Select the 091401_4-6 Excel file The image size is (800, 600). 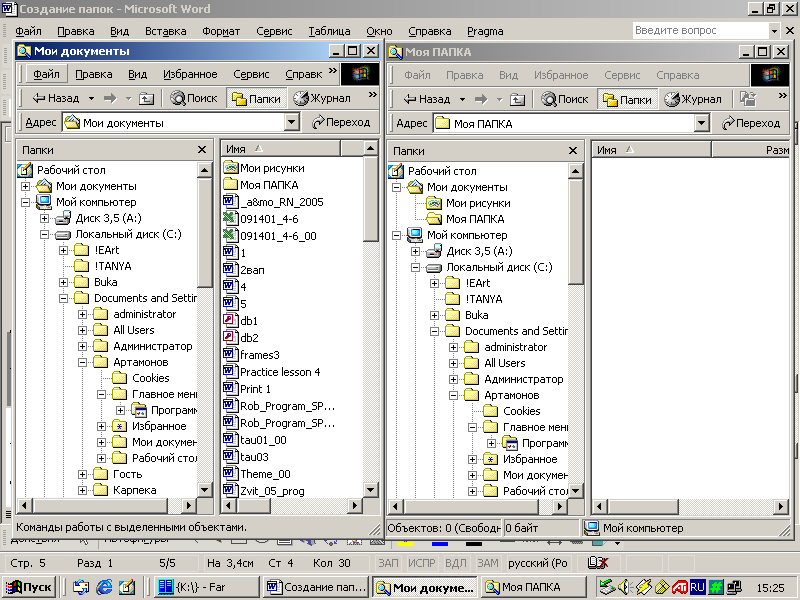[x=261, y=219]
